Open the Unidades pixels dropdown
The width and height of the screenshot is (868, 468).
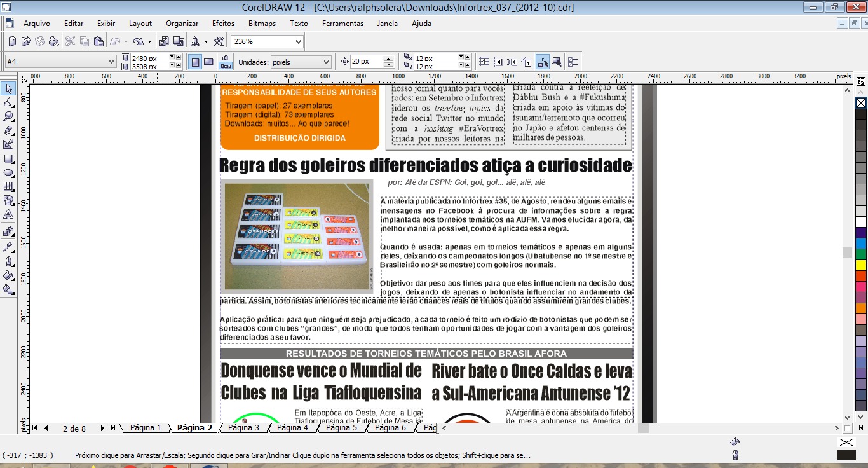coord(326,62)
